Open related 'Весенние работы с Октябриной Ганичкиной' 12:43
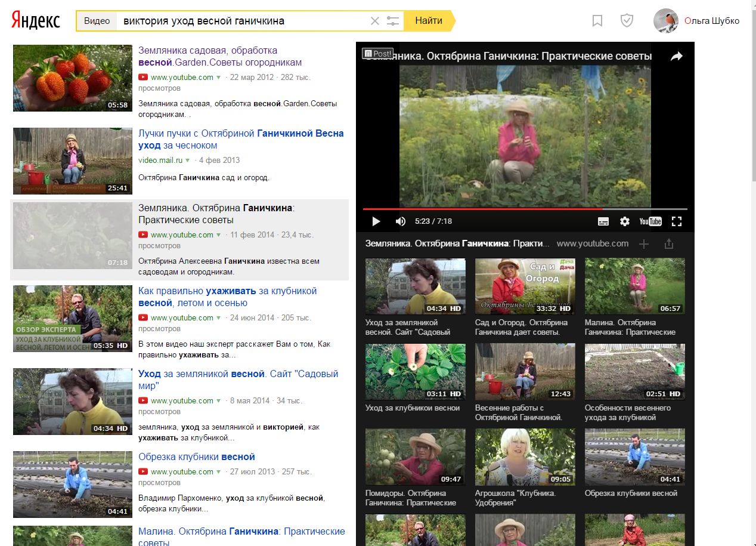The width and height of the screenshot is (756, 546). point(525,372)
